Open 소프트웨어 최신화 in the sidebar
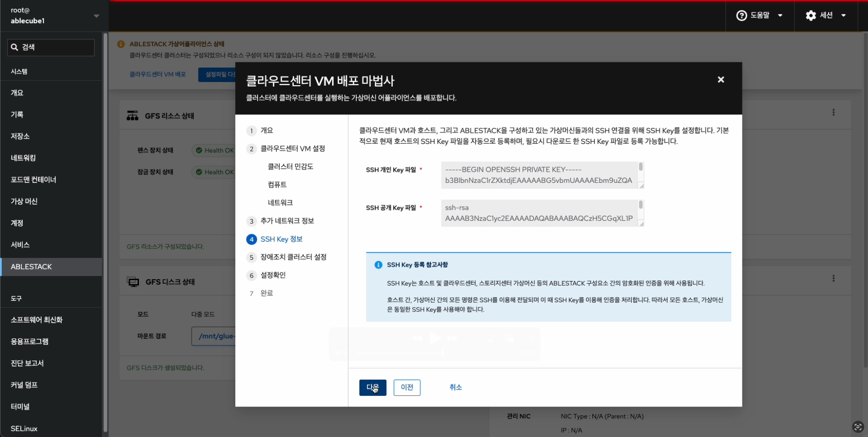 pyautogui.click(x=51, y=320)
